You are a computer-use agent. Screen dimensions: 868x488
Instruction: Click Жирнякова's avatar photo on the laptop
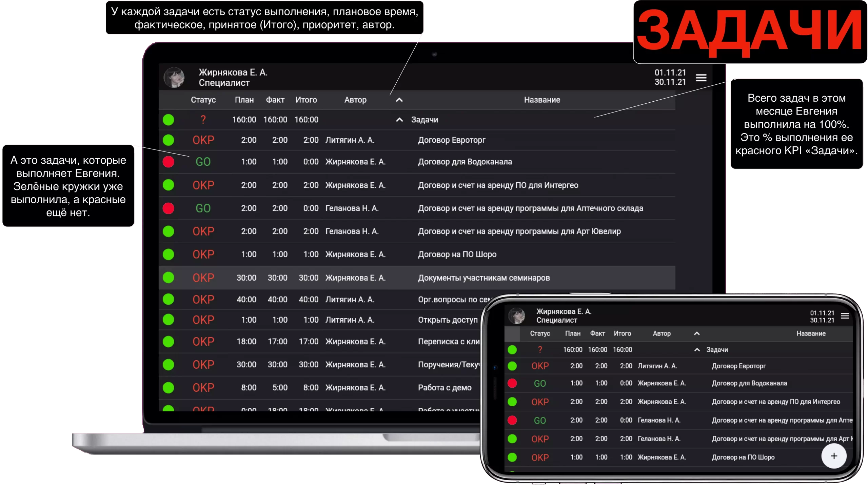174,77
